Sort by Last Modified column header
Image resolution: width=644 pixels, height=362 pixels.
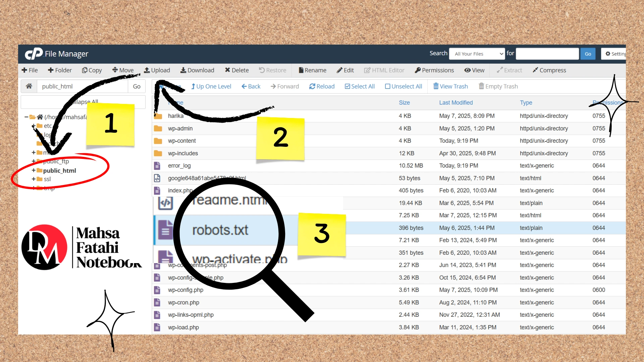[x=456, y=103]
